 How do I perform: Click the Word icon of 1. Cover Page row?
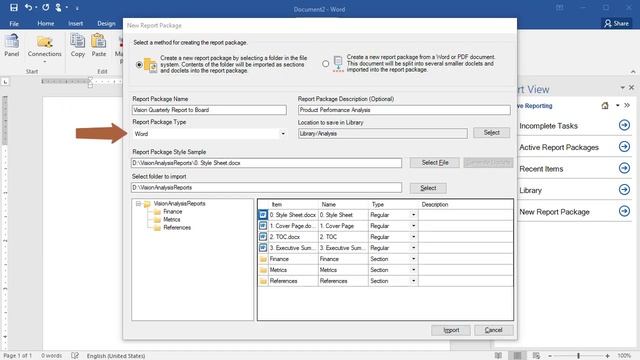pos(263,226)
